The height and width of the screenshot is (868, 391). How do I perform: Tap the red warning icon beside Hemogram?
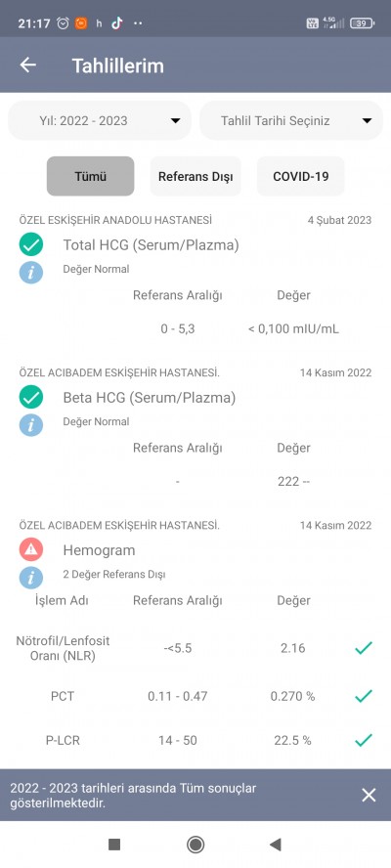(x=31, y=549)
